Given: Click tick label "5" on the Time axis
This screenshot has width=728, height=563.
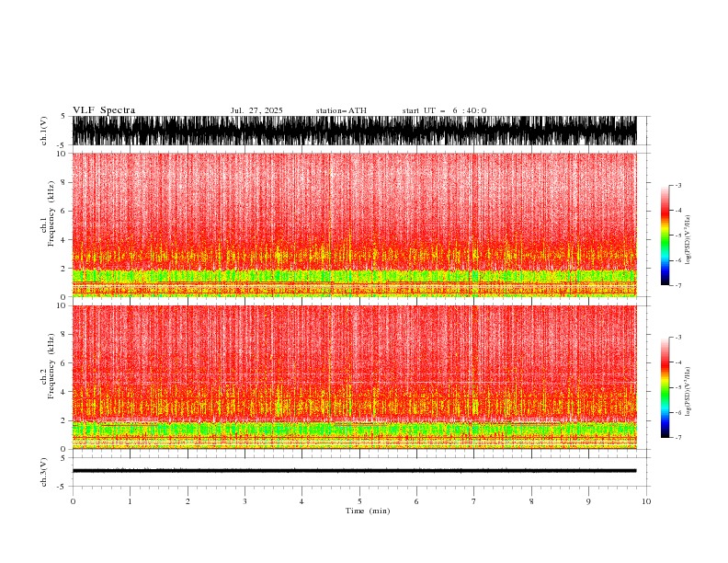Looking at the screenshot, I should 359,501.
